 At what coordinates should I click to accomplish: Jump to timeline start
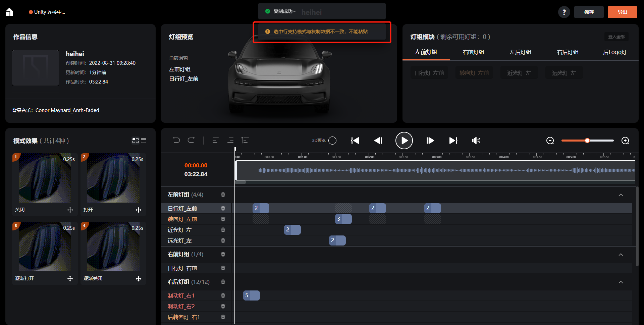355,141
